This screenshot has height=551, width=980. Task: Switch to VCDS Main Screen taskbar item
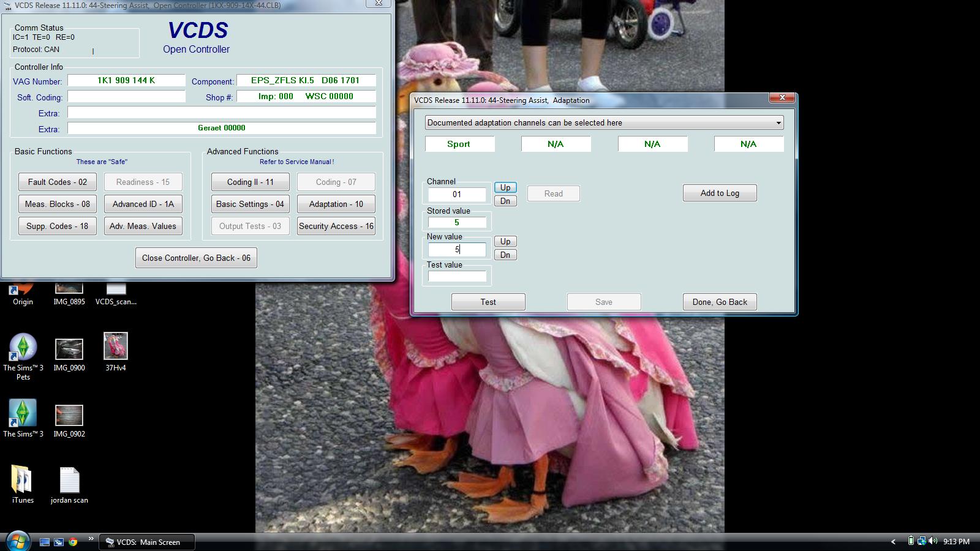[x=148, y=542]
